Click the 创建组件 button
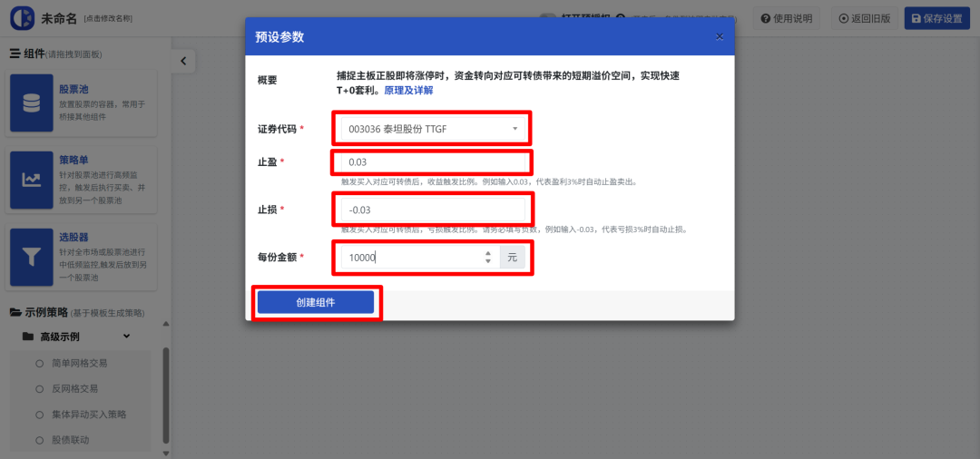The width and height of the screenshot is (980, 459). point(316,302)
